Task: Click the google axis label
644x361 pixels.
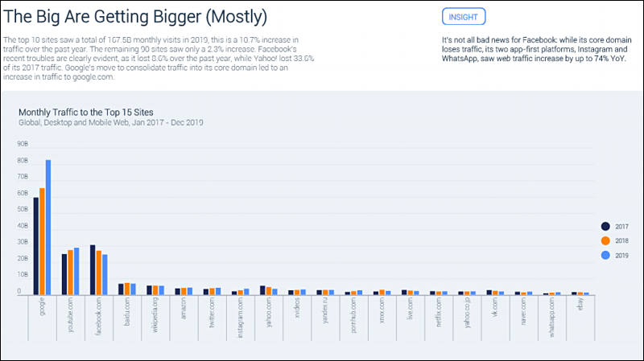Action: click(x=42, y=308)
